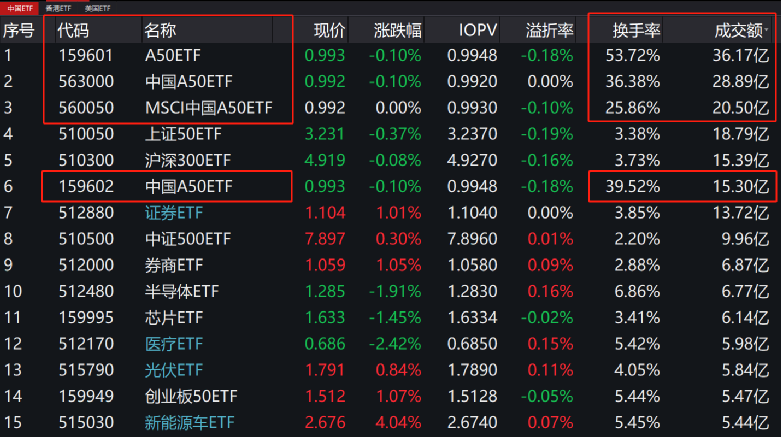Screen dimensions: 781x437
Task: Click the 3.231 price of 上证50ETF
Action: point(325,134)
